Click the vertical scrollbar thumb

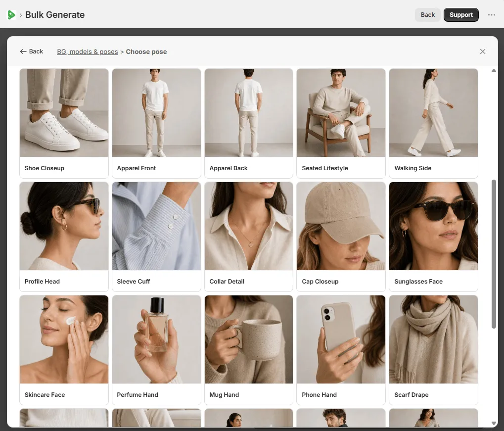coord(494,254)
